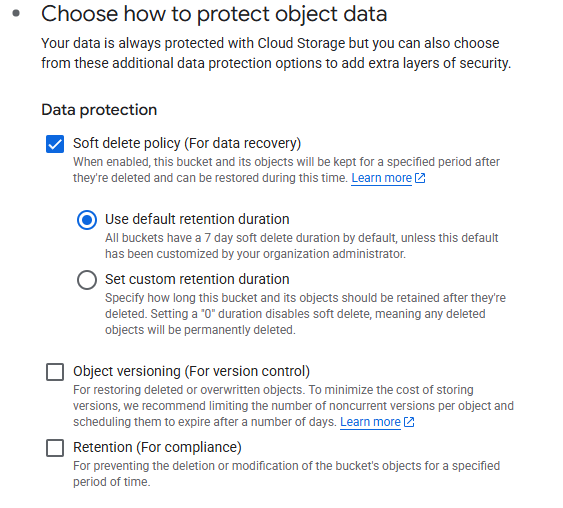
Task: Open external link icon after soft delete Learn more
Action: [420, 178]
